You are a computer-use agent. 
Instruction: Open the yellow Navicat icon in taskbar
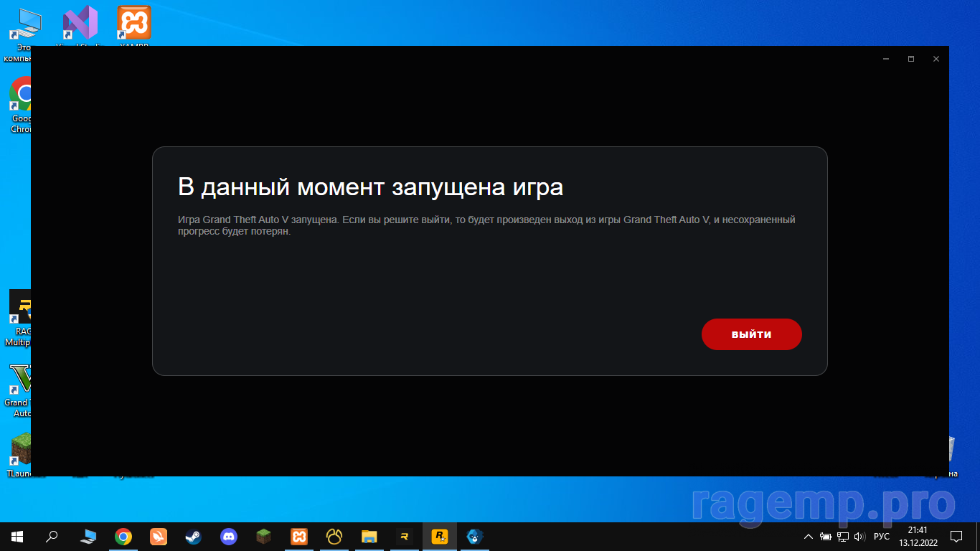(334, 536)
